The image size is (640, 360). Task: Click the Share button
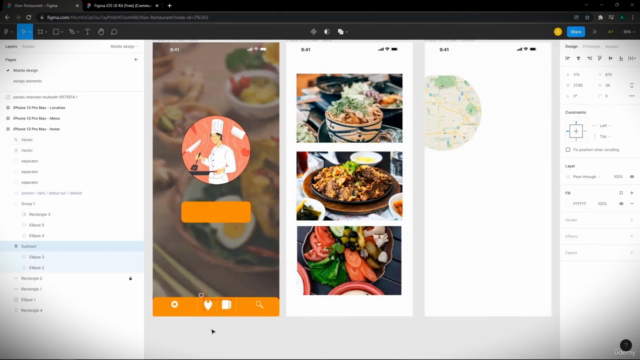576,32
